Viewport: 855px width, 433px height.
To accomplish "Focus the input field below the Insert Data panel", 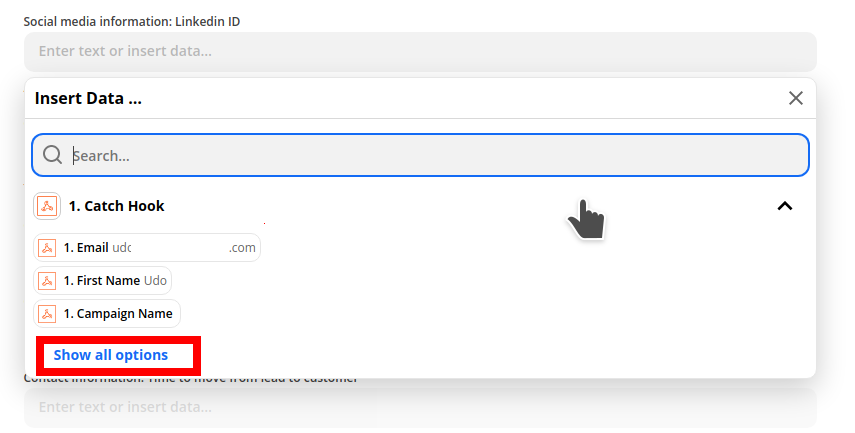I will (x=420, y=407).
